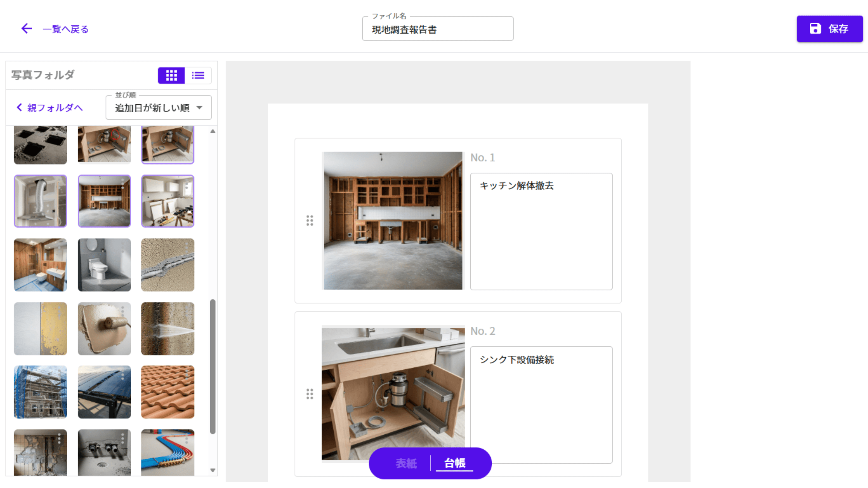Select the wood-paneled bathroom thumbnail
Image resolution: width=868 pixels, height=488 pixels.
pos(40,265)
